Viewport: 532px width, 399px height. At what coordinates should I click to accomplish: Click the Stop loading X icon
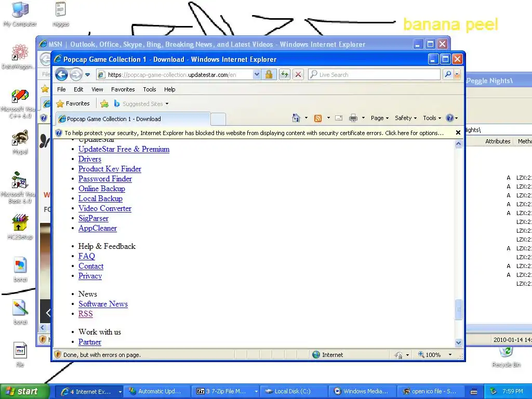pos(298,75)
